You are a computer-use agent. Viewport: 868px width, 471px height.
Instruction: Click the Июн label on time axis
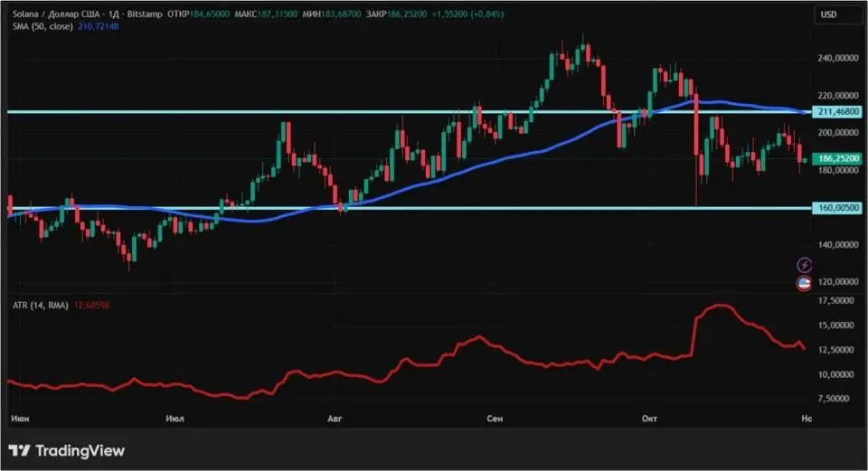point(21,420)
